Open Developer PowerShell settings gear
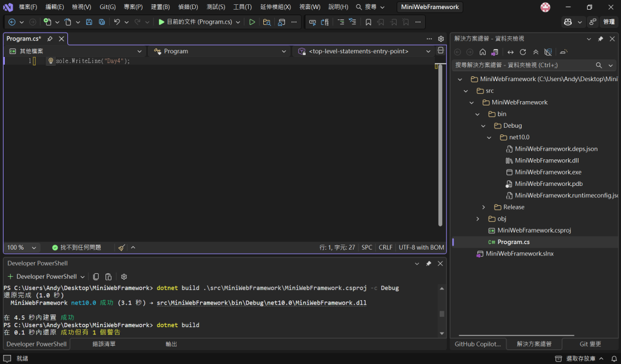This screenshot has width=621, height=364. [124, 277]
